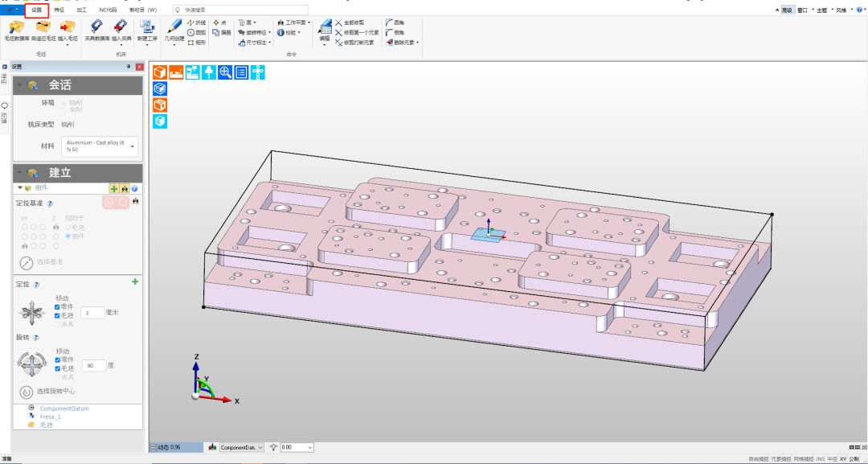868x464 pixels.
Task: Toggle 零件 checkbox under 旋转
Action: click(x=57, y=360)
